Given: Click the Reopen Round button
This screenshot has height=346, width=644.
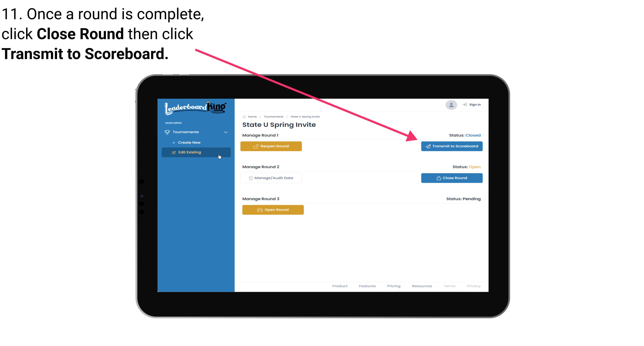Looking at the screenshot, I should (x=272, y=146).
